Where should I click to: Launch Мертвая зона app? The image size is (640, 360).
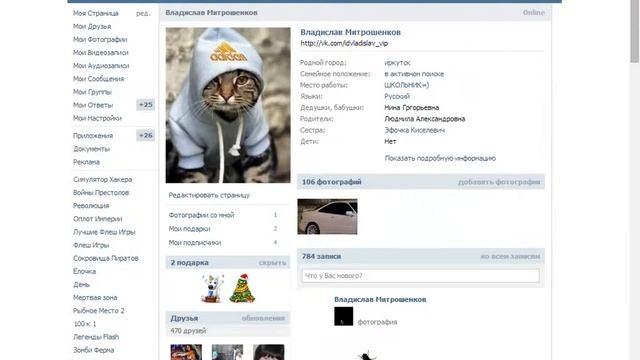[x=95, y=297]
